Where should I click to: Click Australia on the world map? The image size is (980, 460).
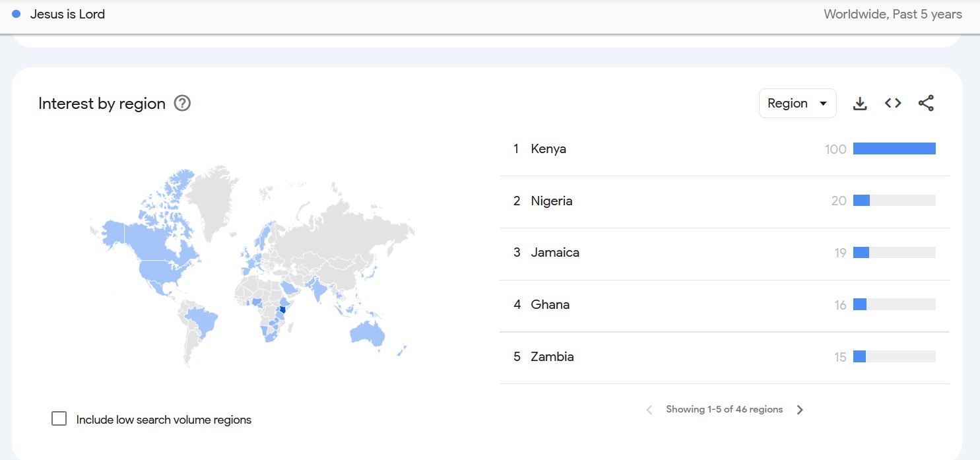click(366, 332)
